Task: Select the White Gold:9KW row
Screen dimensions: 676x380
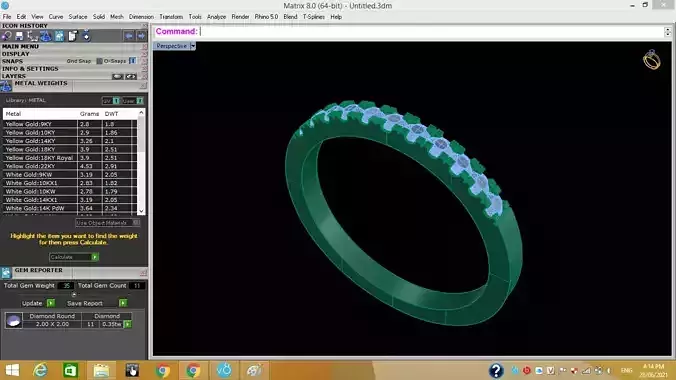Action: coord(70,175)
